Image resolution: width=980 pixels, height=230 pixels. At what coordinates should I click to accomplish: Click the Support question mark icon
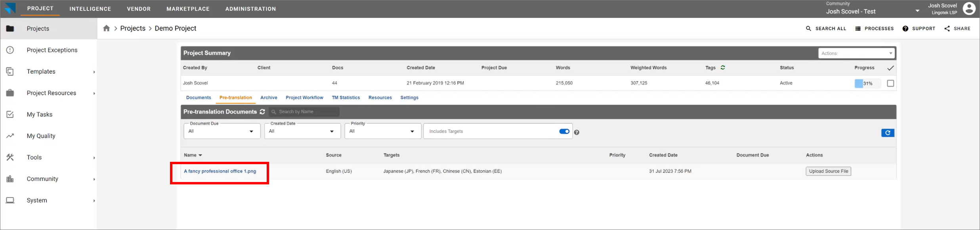905,29
